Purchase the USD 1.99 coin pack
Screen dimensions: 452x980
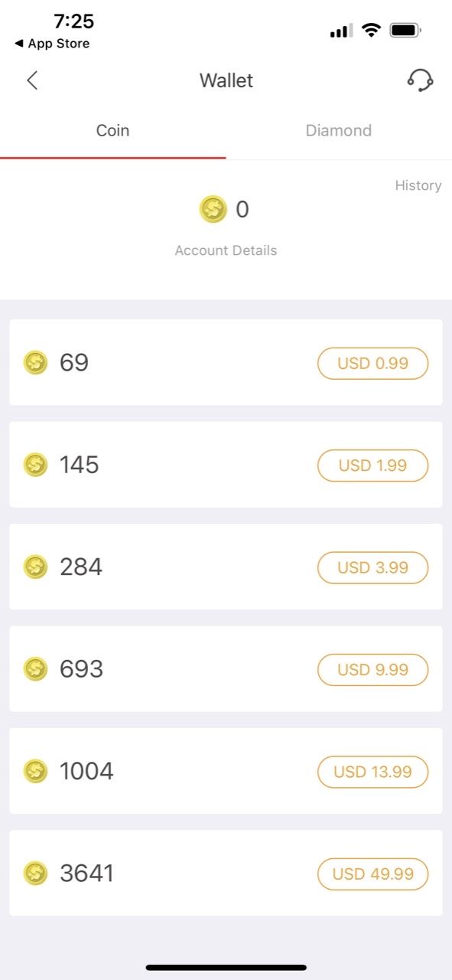tap(373, 465)
